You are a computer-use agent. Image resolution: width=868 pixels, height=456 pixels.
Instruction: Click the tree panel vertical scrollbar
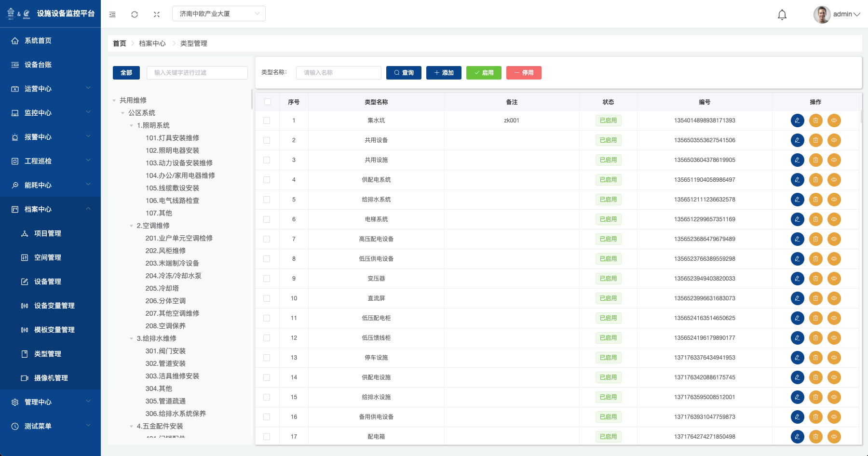(252, 99)
